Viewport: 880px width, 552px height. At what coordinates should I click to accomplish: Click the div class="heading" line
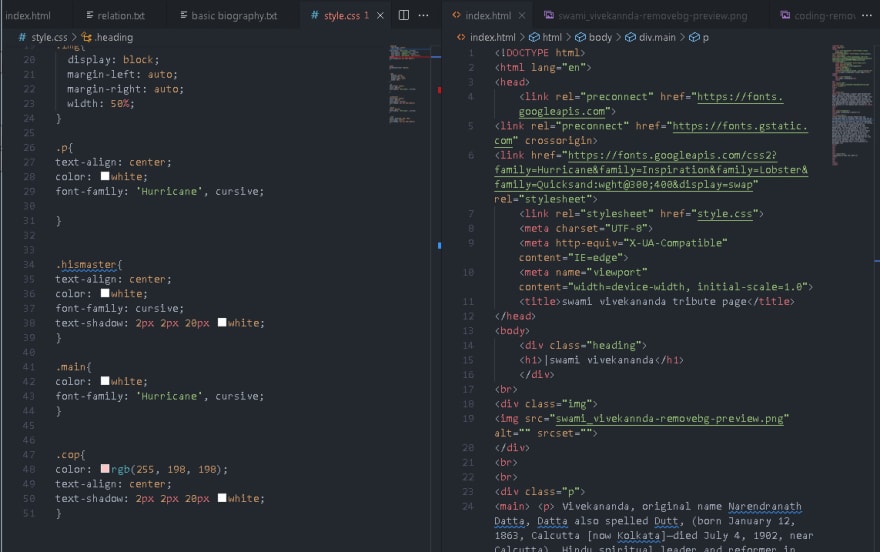583,345
